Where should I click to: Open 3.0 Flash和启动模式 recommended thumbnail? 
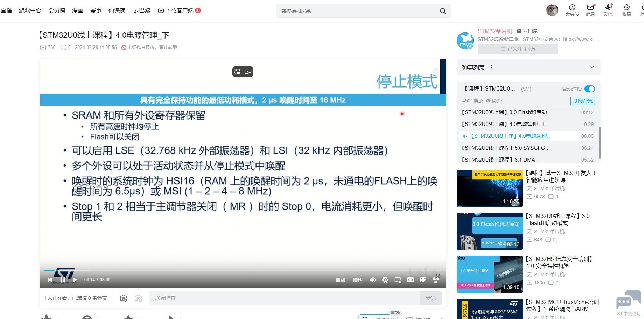click(490, 231)
